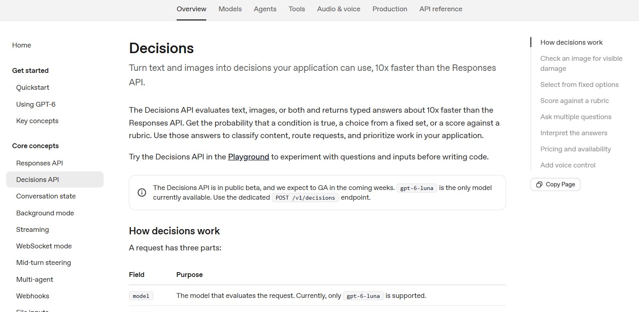Open the Quickstart page
The height and width of the screenshot is (312, 644).
33,87
